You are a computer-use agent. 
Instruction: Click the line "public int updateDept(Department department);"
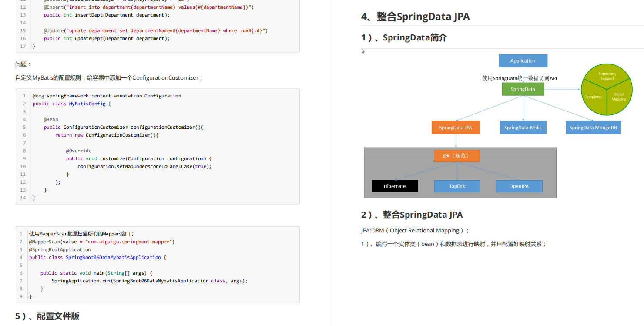pyautogui.click(x=107, y=38)
